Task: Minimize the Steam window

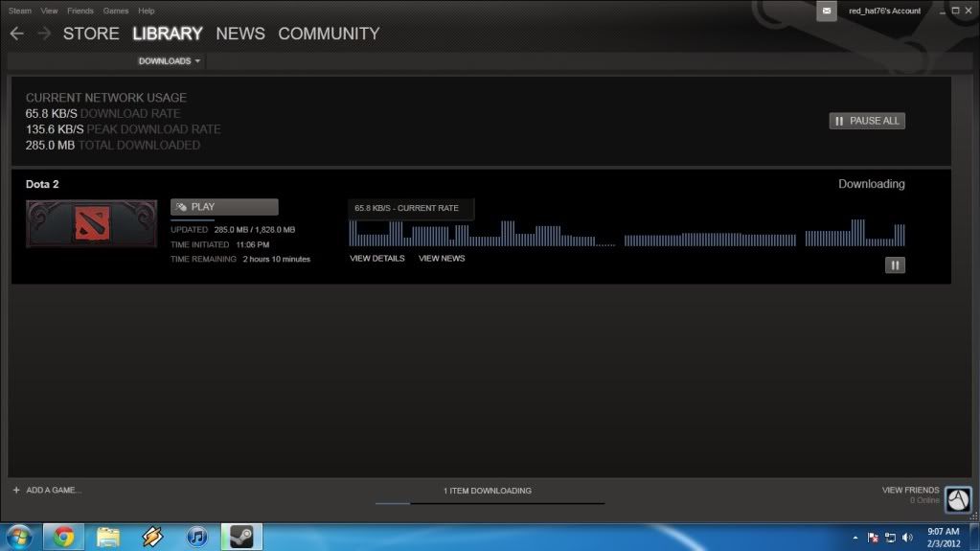Action: click(942, 11)
